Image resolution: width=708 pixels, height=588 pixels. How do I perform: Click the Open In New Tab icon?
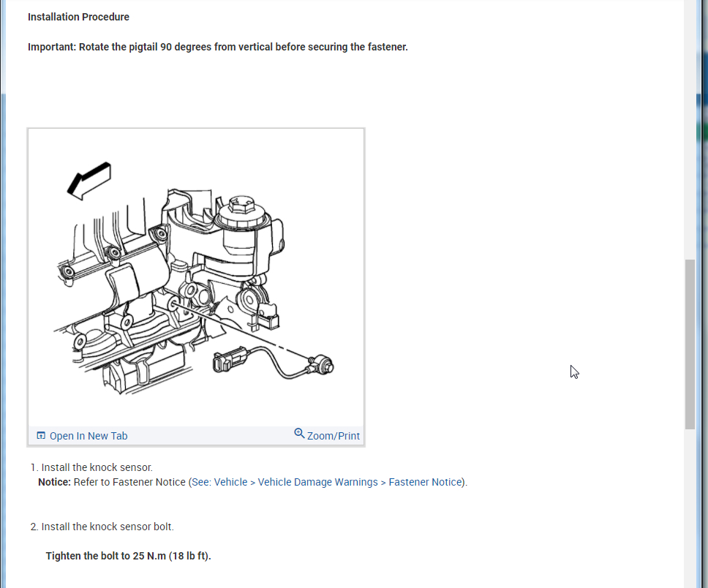pos(41,435)
